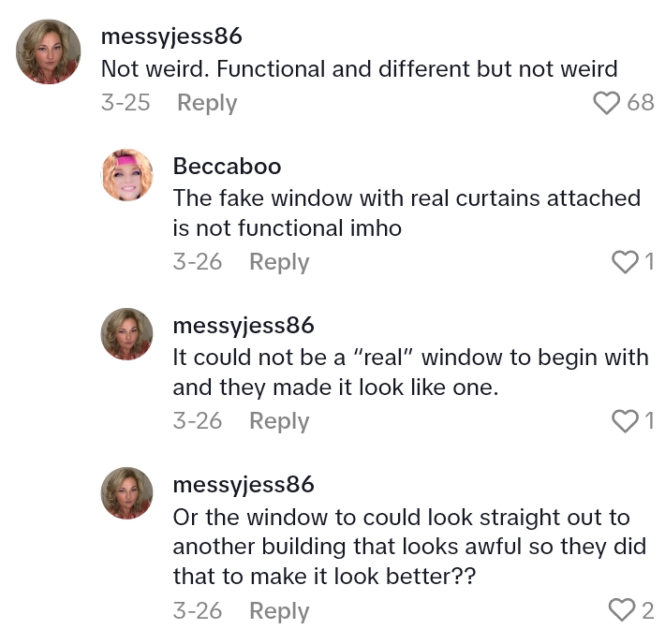This screenshot has width=665, height=644.
Task: Open messyjess86 username on top comment
Action: click(x=171, y=37)
